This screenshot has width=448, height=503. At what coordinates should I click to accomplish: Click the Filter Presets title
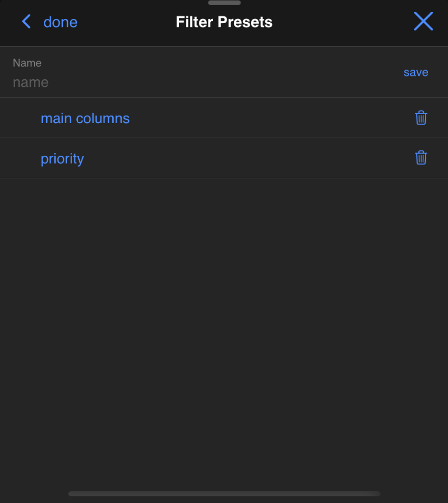click(x=224, y=22)
